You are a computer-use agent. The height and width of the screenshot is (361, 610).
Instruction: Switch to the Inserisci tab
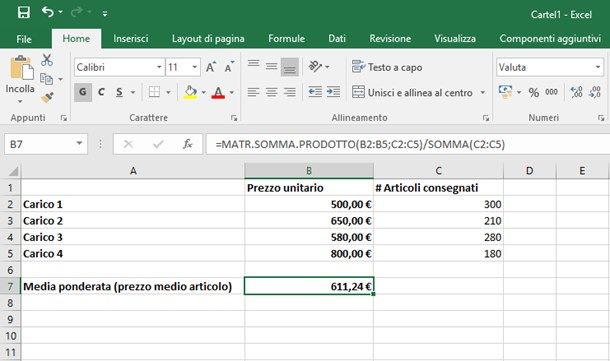(x=131, y=39)
